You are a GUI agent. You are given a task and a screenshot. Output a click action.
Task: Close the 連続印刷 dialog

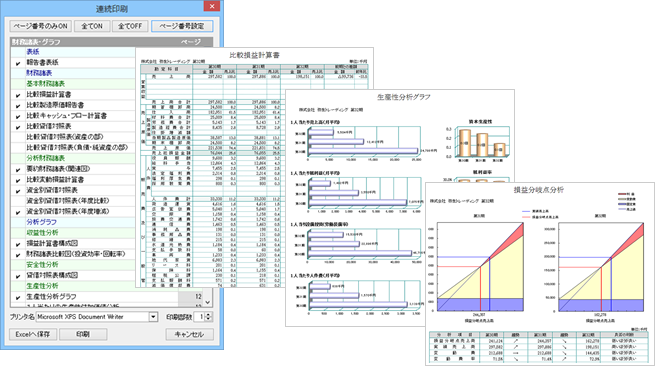[x=212, y=6]
